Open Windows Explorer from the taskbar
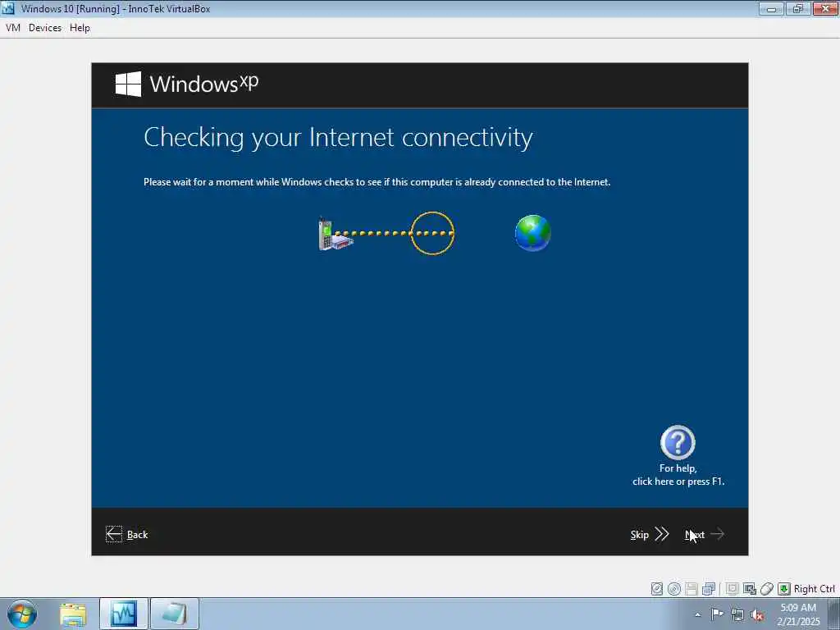This screenshot has height=630, width=840. click(x=73, y=614)
